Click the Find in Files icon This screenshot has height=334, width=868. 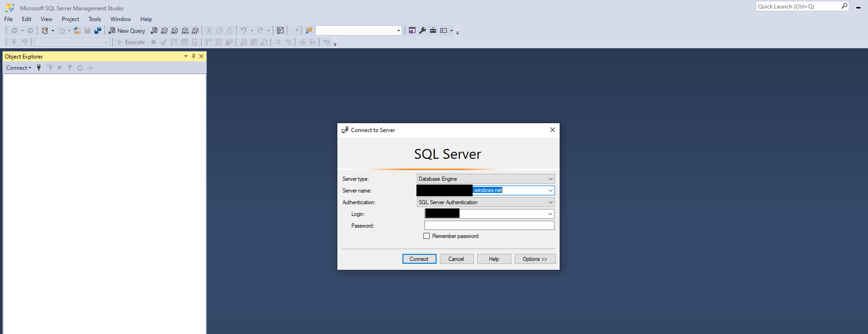309,30
